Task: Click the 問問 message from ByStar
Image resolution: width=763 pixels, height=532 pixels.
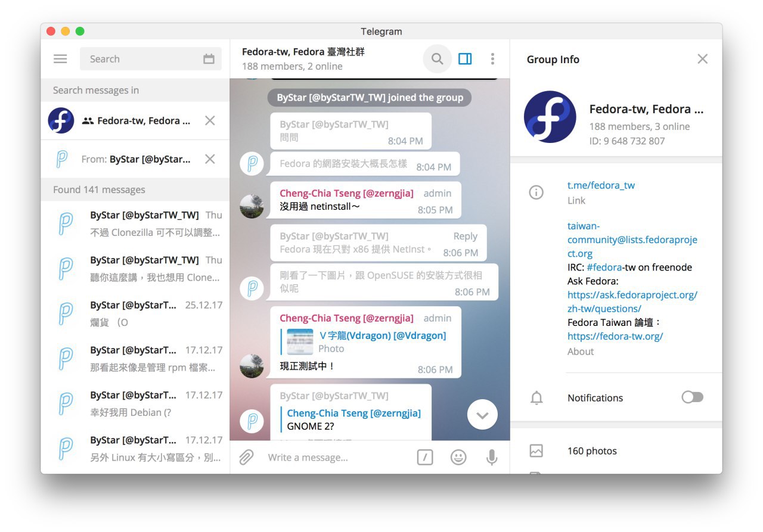Action: coord(351,131)
